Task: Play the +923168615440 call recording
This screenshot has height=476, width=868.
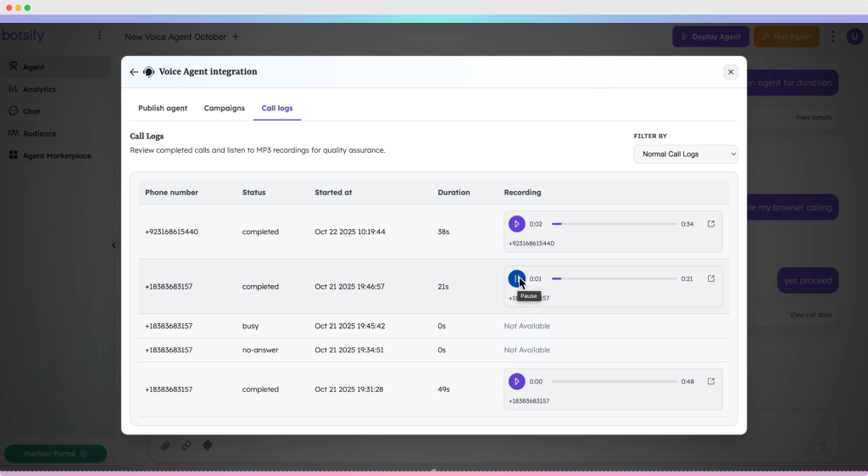Action: tap(516, 224)
